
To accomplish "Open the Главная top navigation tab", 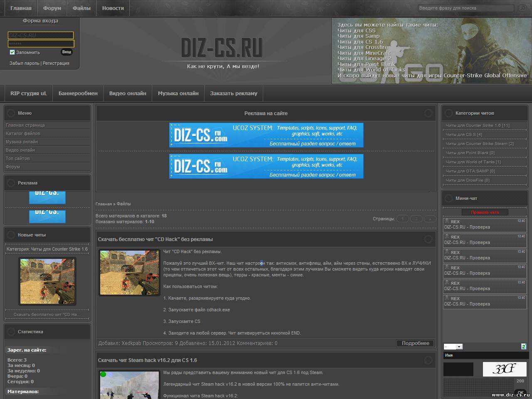I will click(x=21, y=8).
